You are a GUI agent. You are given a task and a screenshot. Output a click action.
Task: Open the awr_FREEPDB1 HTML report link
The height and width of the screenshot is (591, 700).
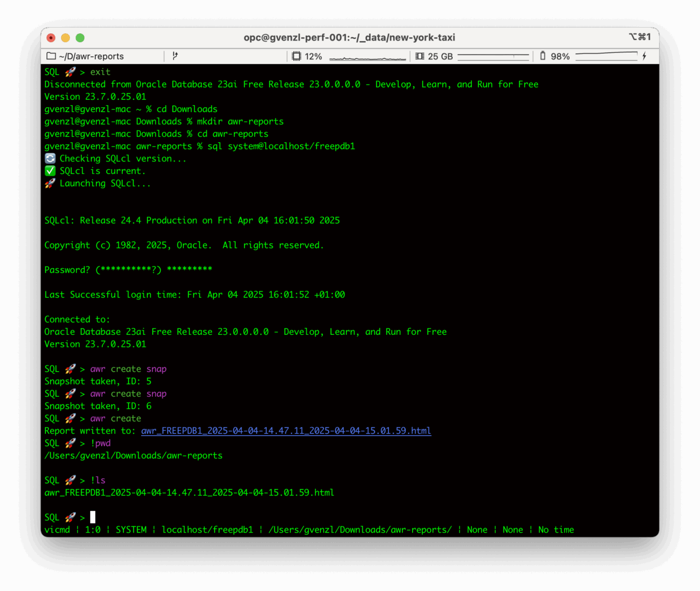tap(285, 431)
